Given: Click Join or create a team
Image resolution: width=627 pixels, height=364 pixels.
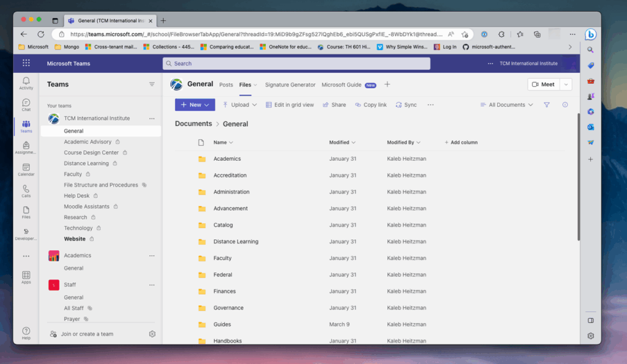Looking at the screenshot, I should tap(87, 334).
